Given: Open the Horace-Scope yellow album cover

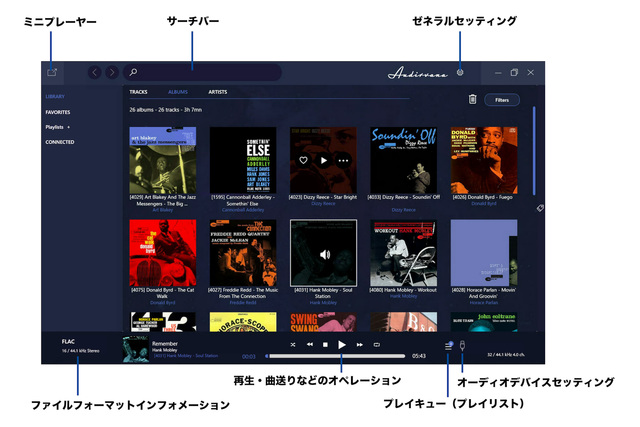Looking at the screenshot, I should (x=243, y=322).
